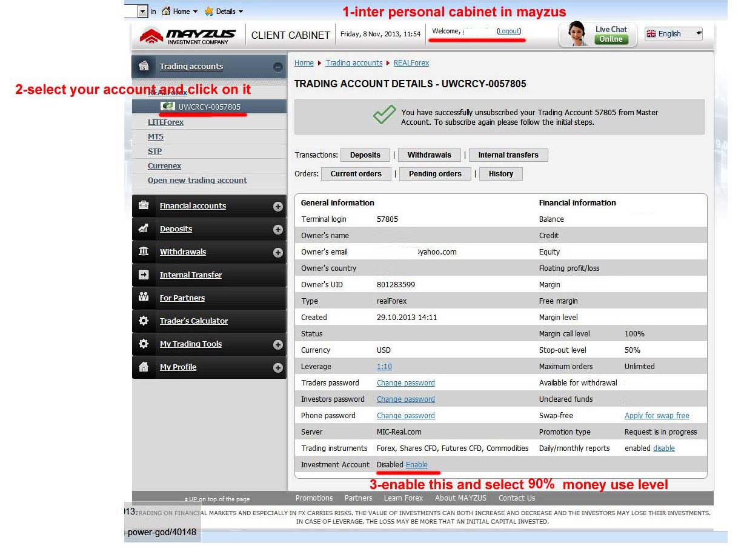View Pending orders

click(435, 174)
